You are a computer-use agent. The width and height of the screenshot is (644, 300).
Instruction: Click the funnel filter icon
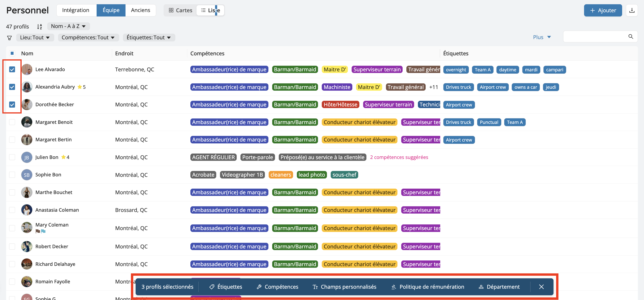point(9,38)
